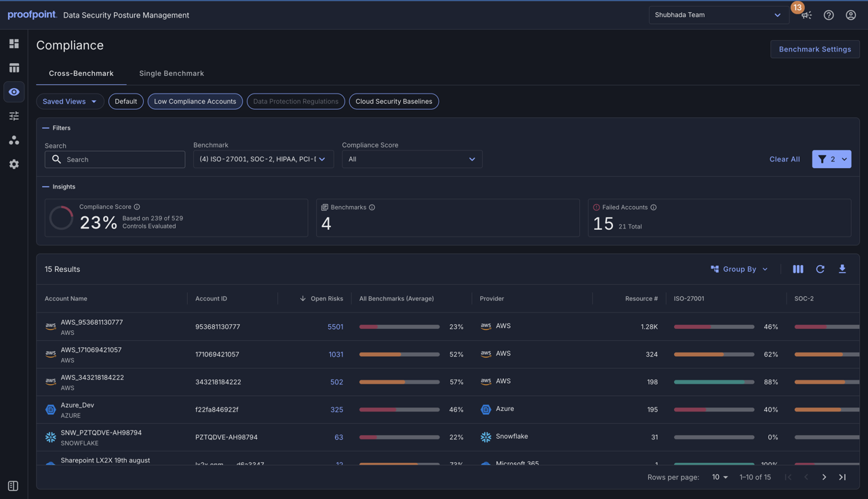The image size is (868, 499).
Task: Open the Compliance Score dropdown
Action: [412, 159]
